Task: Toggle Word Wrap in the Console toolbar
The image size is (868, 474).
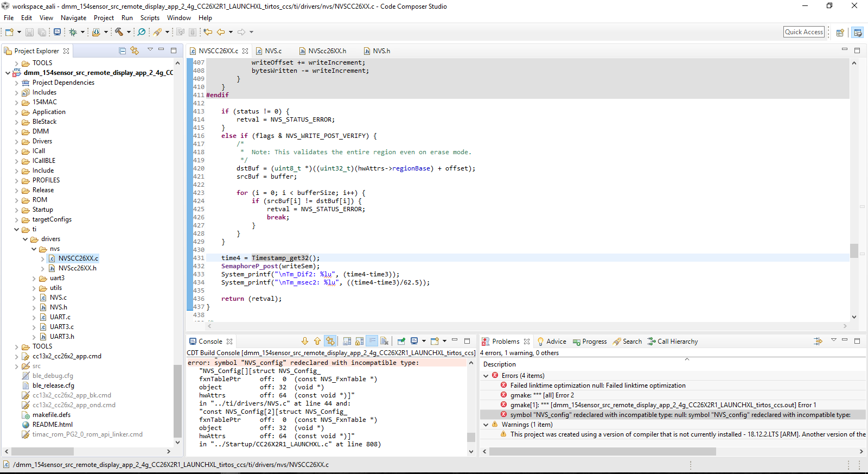Action: (372, 341)
